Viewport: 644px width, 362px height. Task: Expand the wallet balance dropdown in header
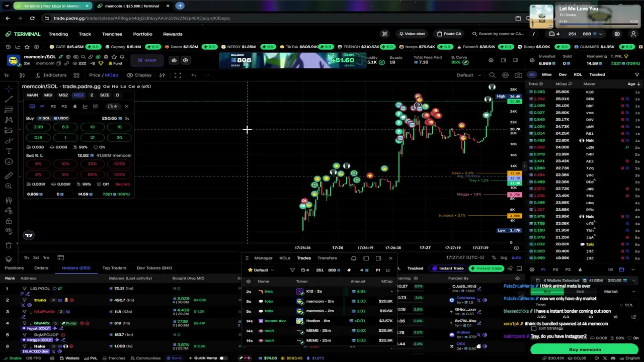tap(600, 34)
